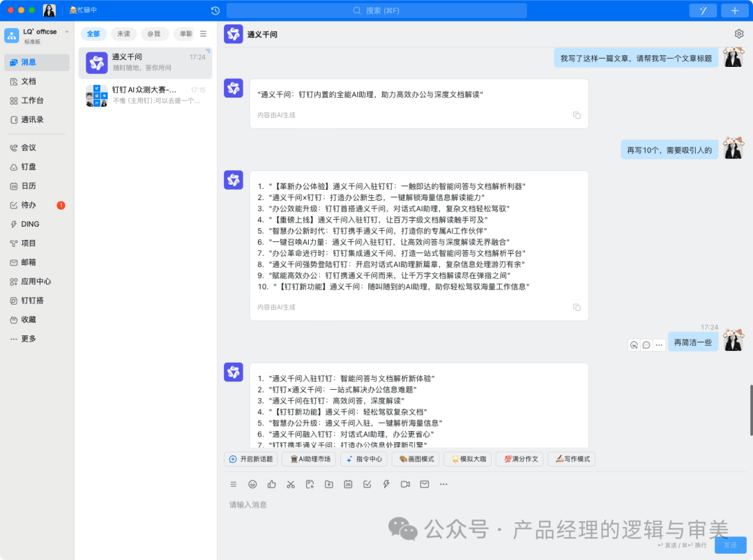
Task: Open the AI助理市场 button
Action: pos(310,459)
